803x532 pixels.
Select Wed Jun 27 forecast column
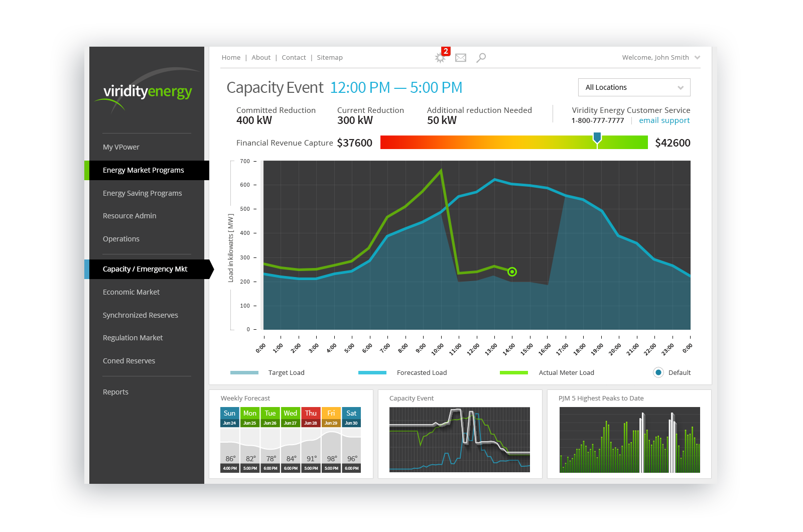291,440
